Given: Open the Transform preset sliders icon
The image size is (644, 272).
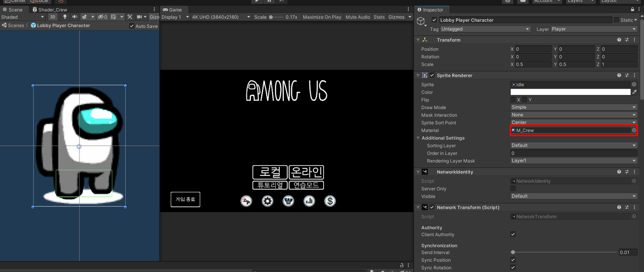Looking at the screenshot, I should [x=627, y=40].
